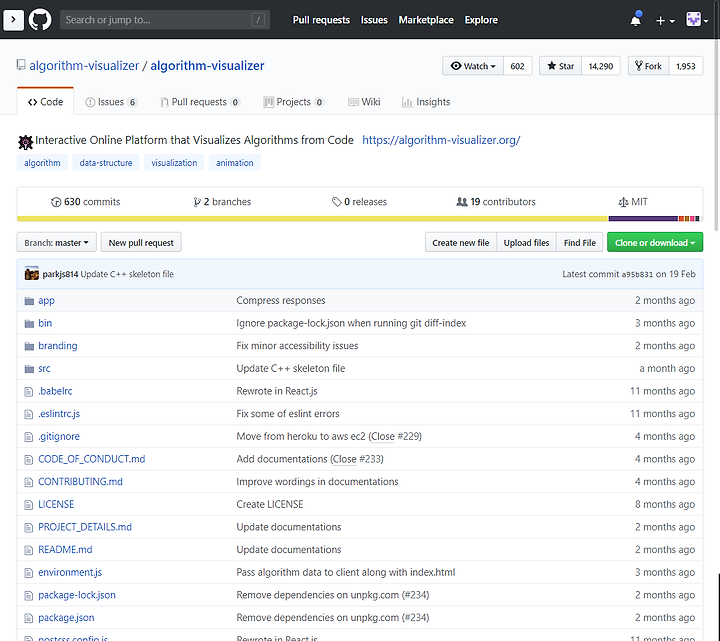Select the animation topic tag
The image size is (720, 641).
pyautogui.click(x=235, y=163)
